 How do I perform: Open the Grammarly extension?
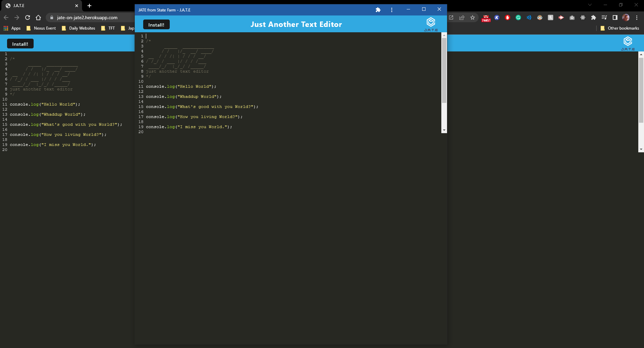coord(519,17)
